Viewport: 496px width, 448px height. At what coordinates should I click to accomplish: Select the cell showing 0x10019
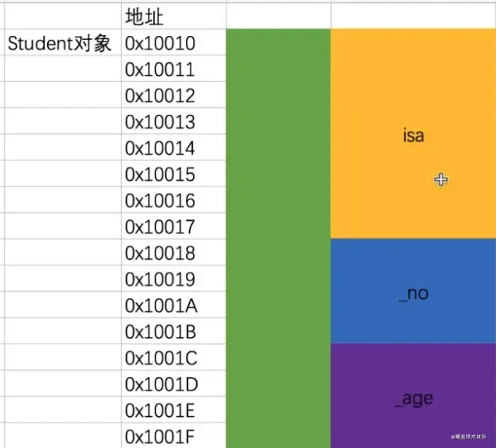point(173,280)
